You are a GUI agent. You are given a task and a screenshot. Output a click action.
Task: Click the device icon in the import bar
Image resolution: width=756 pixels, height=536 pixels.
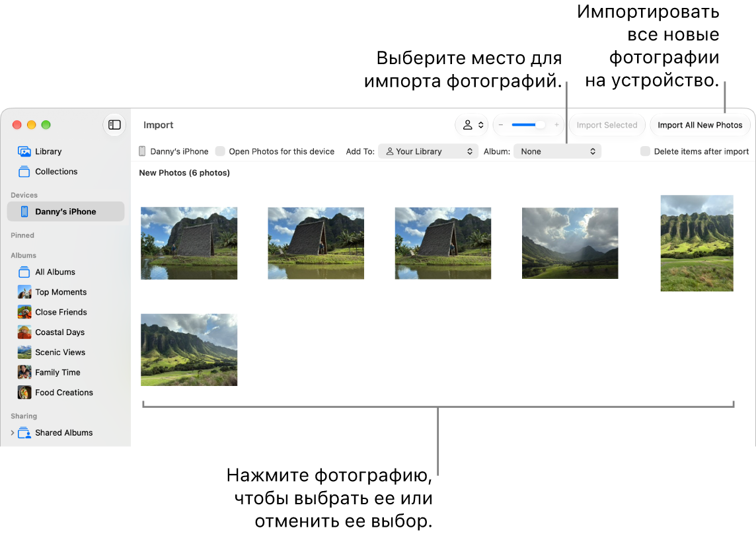(x=142, y=151)
